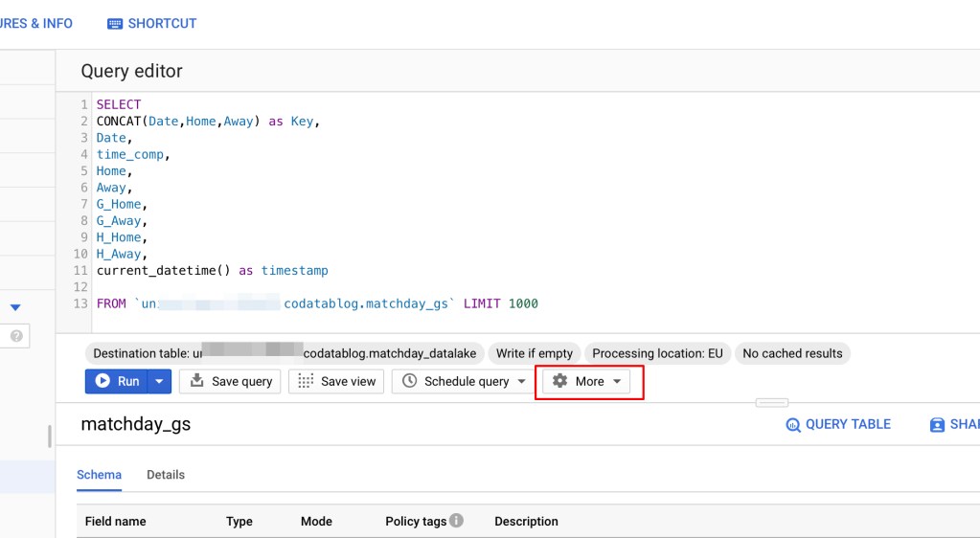This screenshot has width=980, height=538.
Task: Click the Write if empty chip
Action: coord(535,353)
